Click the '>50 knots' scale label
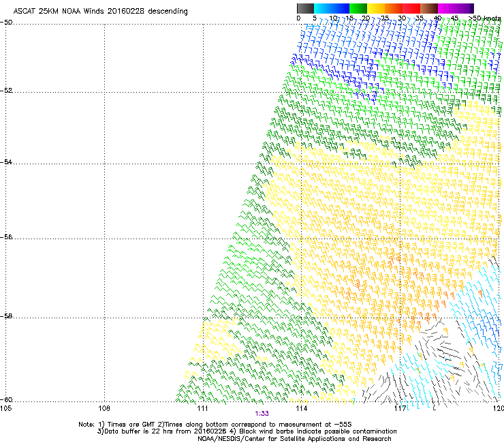The width and height of the screenshot is (504, 443). tap(485, 18)
